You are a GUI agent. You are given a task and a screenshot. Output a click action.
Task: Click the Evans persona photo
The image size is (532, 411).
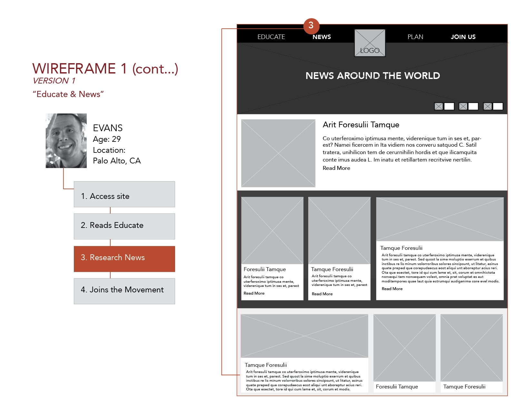pyautogui.click(x=66, y=141)
